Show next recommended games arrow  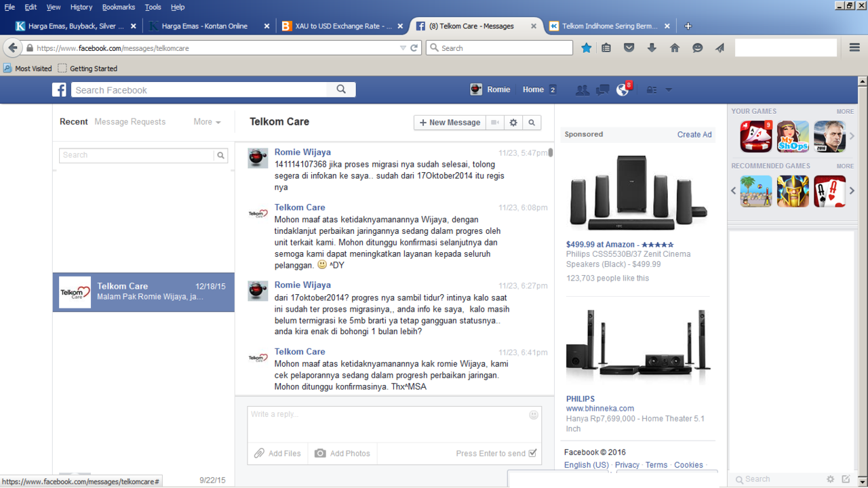tap(852, 191)
